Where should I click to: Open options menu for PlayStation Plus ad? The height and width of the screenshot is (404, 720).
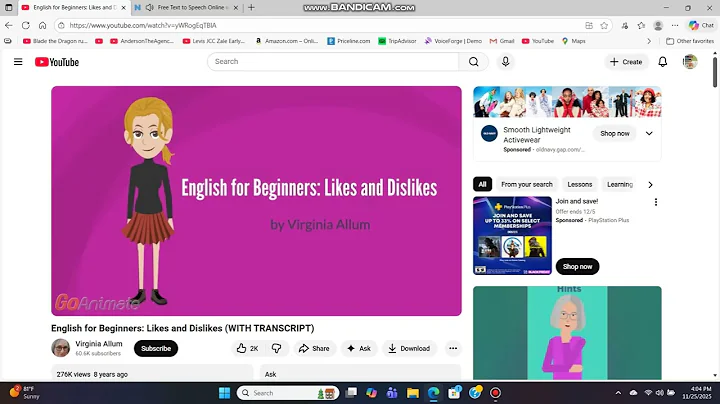(x=656, y=202)
